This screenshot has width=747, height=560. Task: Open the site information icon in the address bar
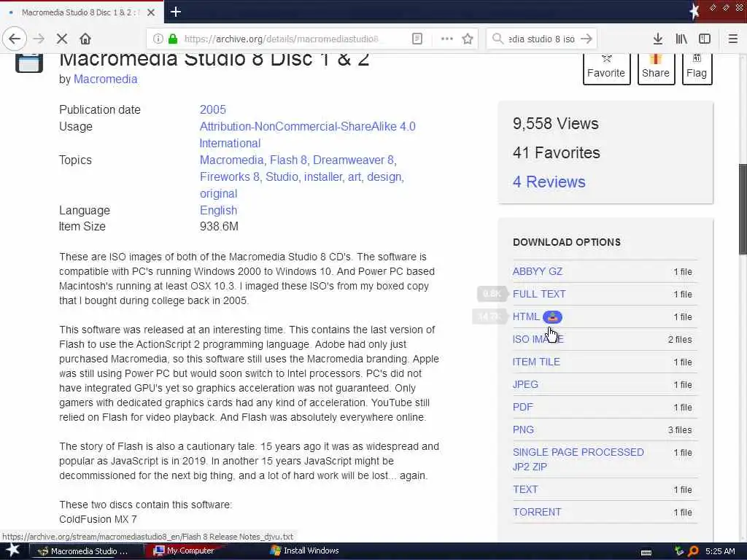(x=158, y=39)
